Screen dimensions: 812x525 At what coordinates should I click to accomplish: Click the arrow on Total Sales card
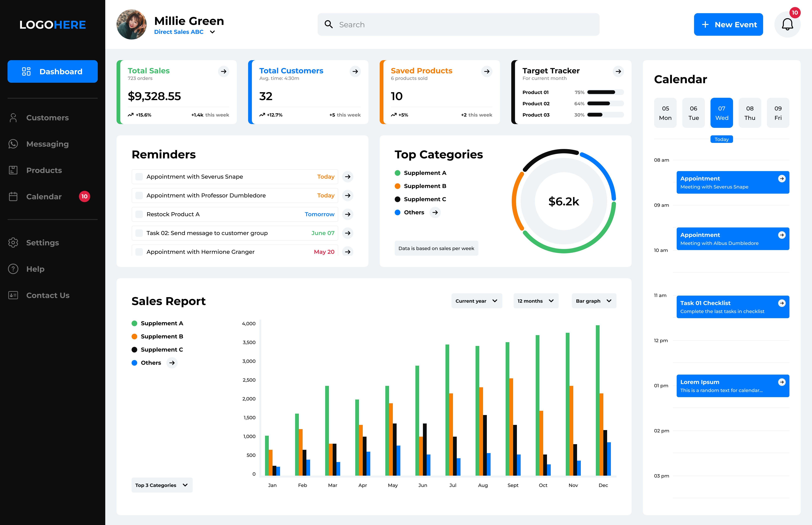(224, 71)
